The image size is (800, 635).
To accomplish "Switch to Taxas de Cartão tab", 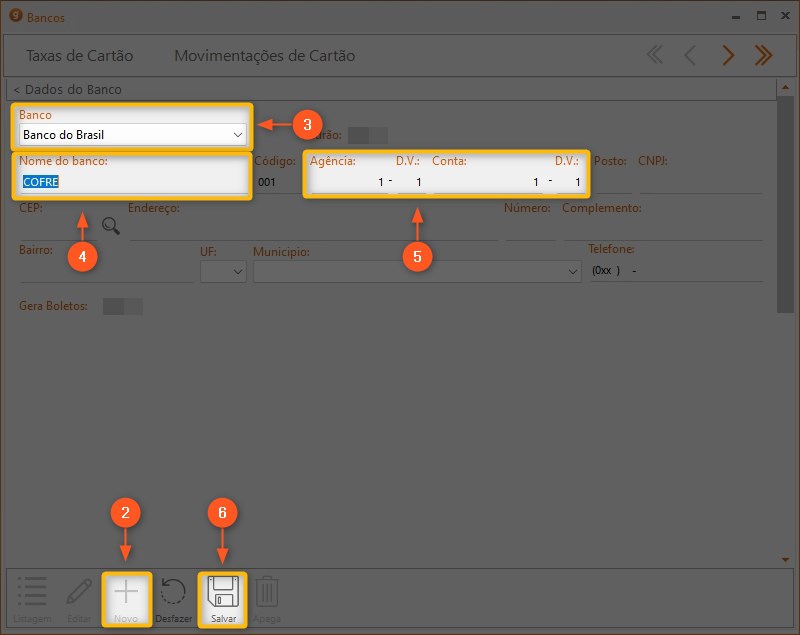I will [79, 56].
